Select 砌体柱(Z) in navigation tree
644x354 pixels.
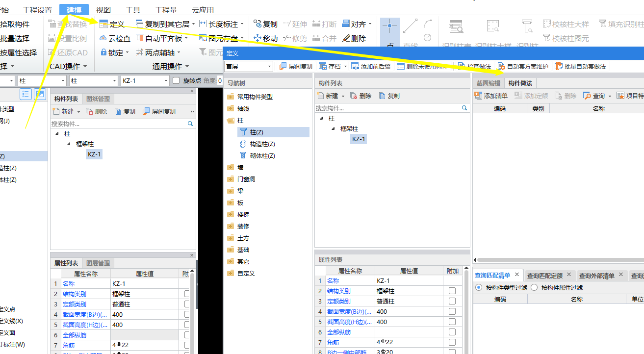258,155
